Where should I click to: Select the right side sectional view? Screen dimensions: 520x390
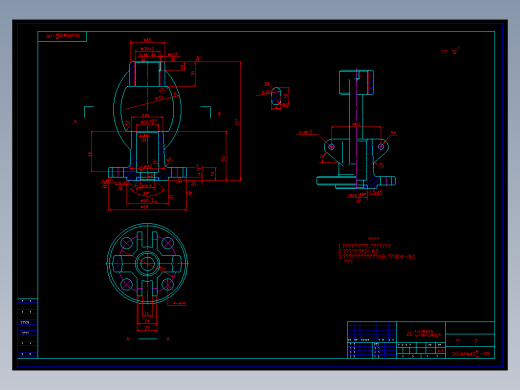[355, 130]
